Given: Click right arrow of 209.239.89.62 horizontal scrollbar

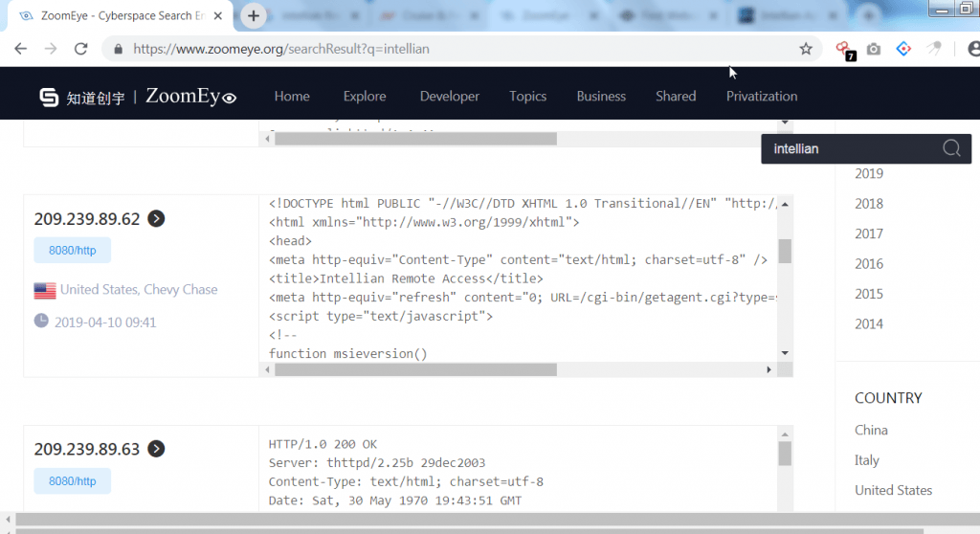Looking at the screenshot, I should tap(768, 369).
